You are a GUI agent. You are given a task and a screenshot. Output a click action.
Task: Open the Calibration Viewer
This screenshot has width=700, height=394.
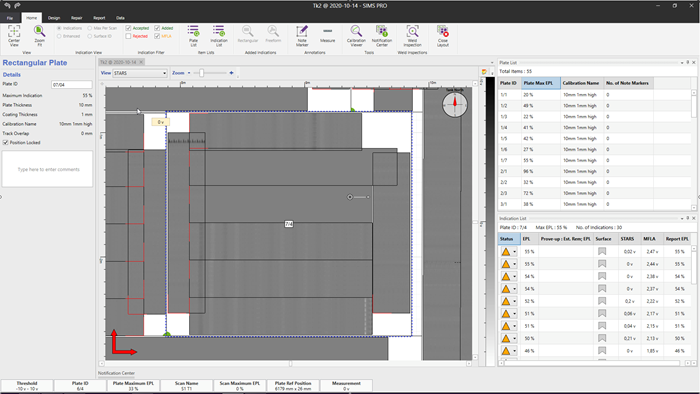click(356, 32)
